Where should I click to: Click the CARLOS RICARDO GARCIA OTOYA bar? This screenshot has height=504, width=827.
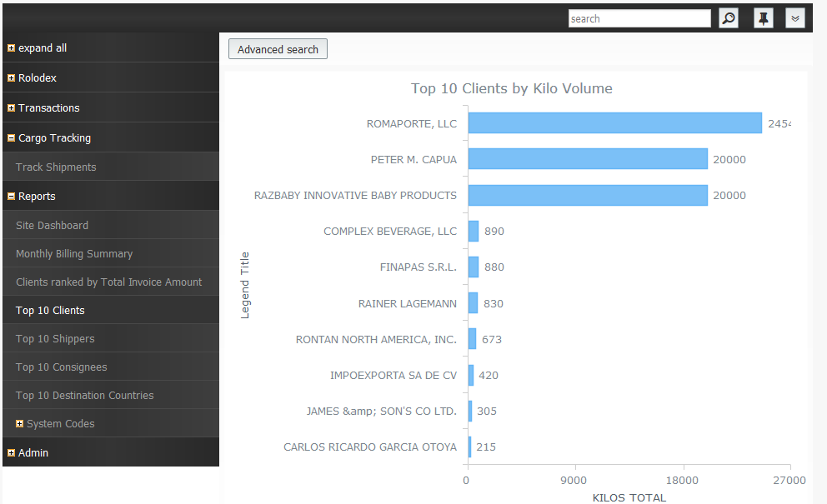coord(469,447)
